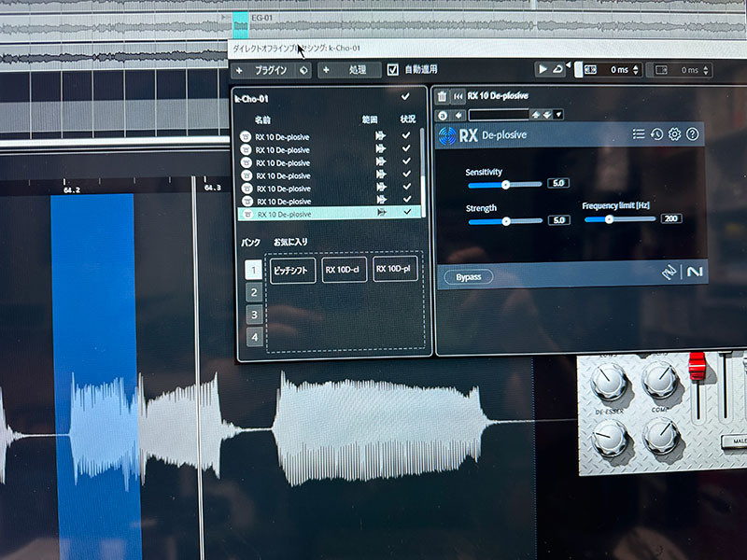Toggle the audition loop icon
The width and height of the screenshot is (747, 560).
click(557, 69)
